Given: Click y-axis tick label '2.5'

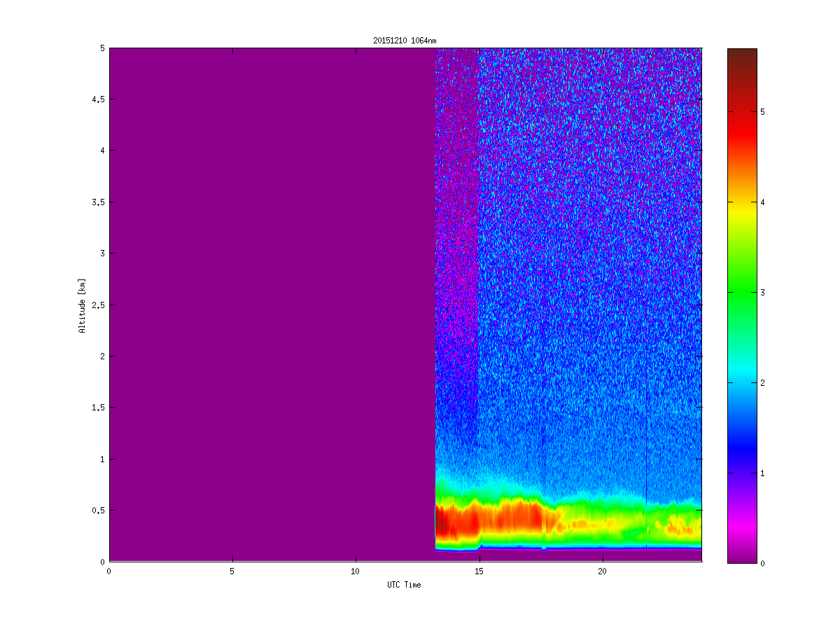Looking at the screenshot, I should click(x=97, y=305).
